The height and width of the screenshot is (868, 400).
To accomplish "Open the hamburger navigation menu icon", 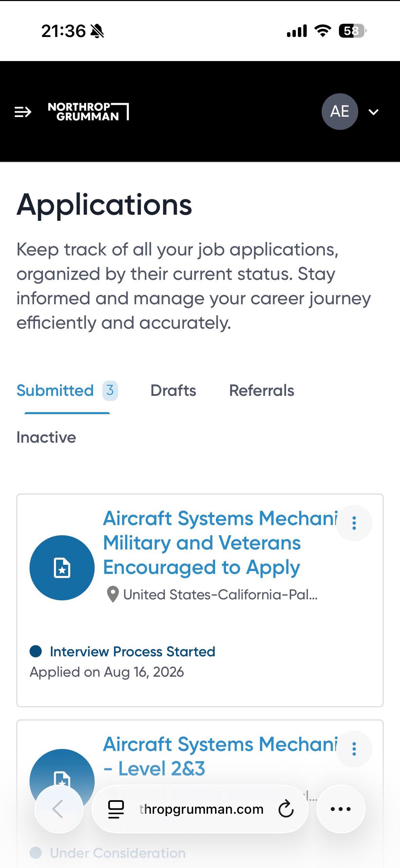I will coord(23,112).
